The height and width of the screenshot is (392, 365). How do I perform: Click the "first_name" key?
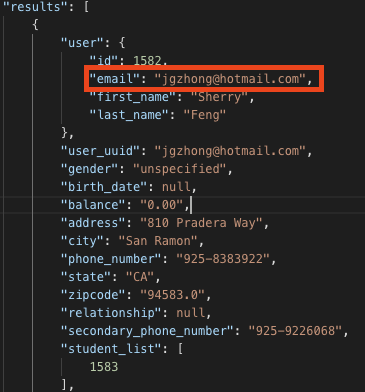132,97
